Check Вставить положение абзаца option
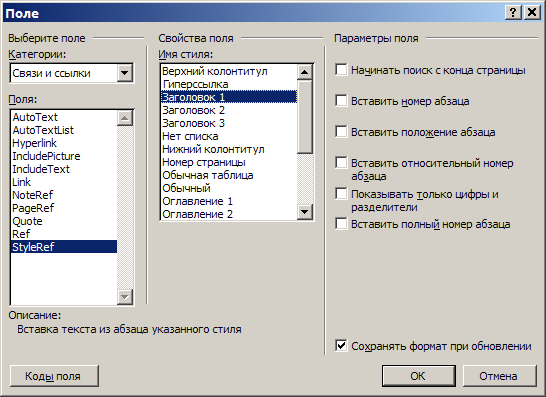This screenshot has width=546, height=397. click(341, 132)
